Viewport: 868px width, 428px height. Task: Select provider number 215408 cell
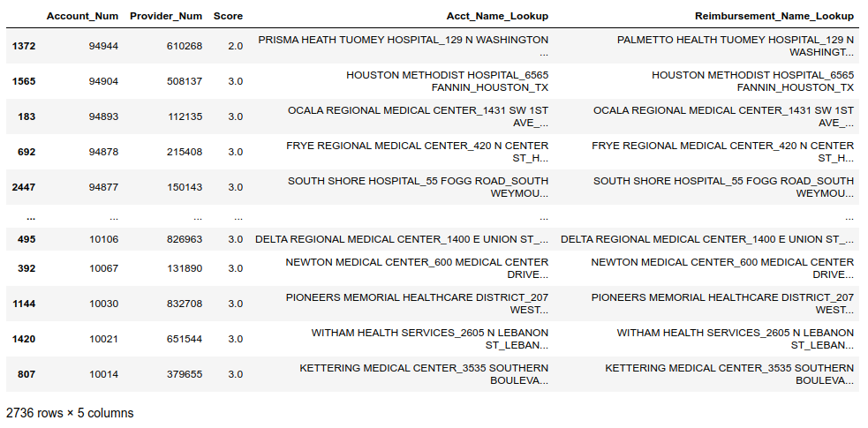pos(185,152)
